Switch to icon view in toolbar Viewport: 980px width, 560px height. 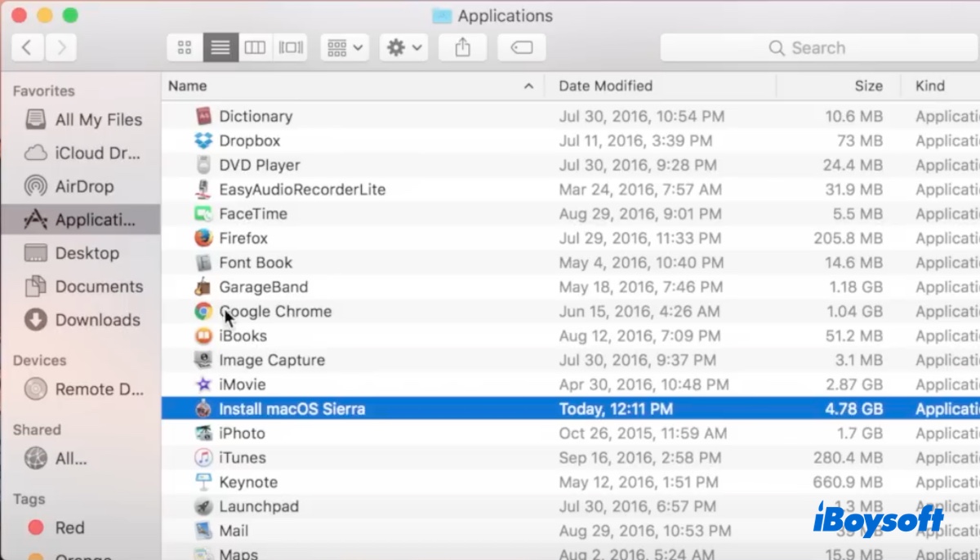click(x=185, y=47)
